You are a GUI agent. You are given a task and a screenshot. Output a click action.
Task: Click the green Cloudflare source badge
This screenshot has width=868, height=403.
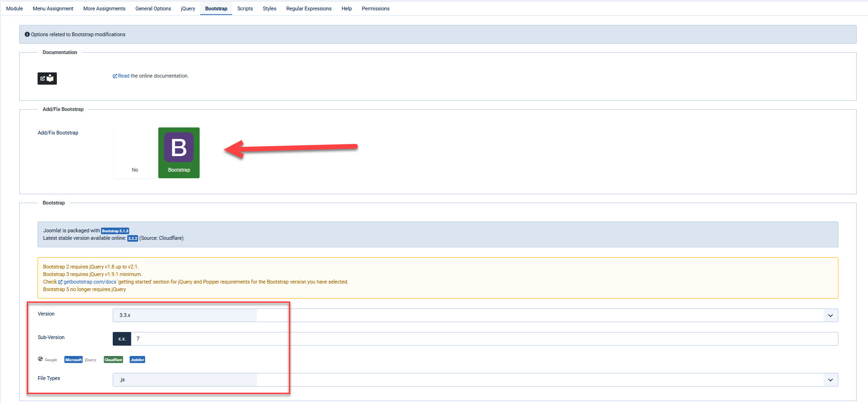point(113,360)
